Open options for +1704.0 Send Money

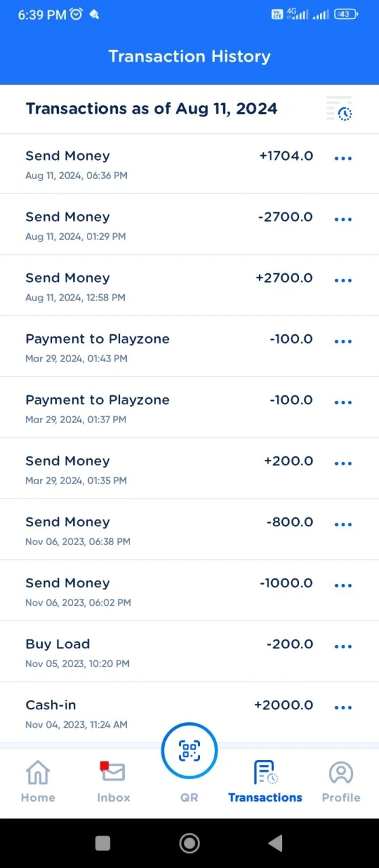343,159
